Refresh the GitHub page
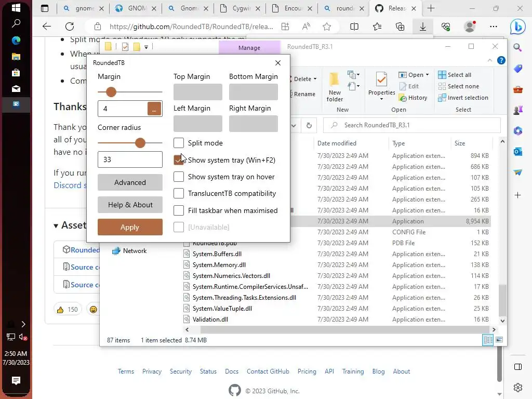Image resolution: width=532 pixels, height=399 pixels. [x=70, y=26]
